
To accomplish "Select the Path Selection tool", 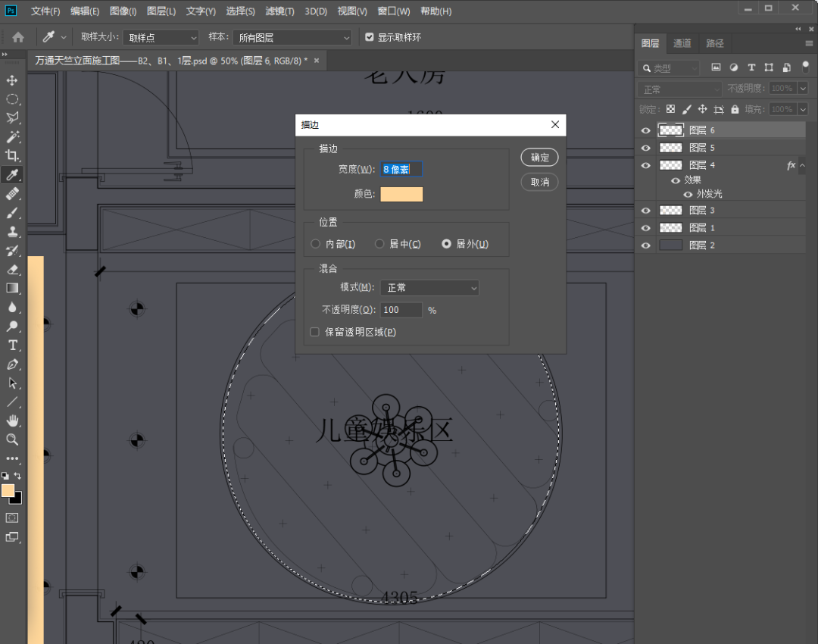I will pos(12,383).
